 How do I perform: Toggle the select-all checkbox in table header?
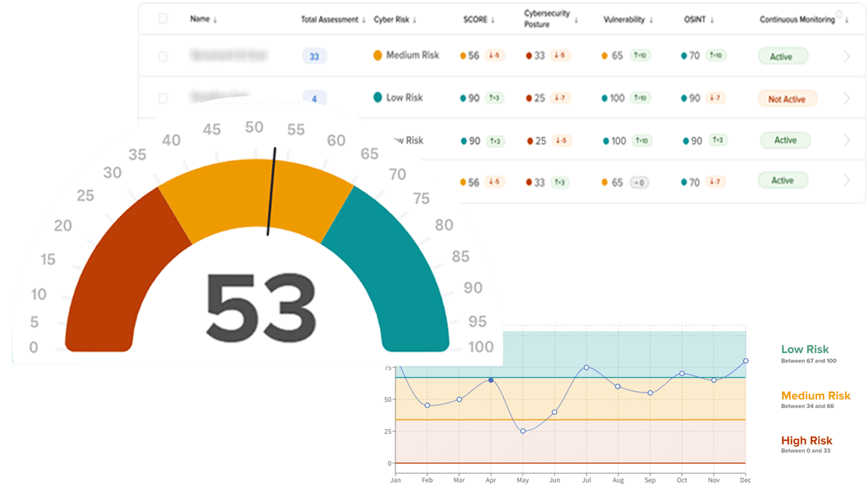163,19
